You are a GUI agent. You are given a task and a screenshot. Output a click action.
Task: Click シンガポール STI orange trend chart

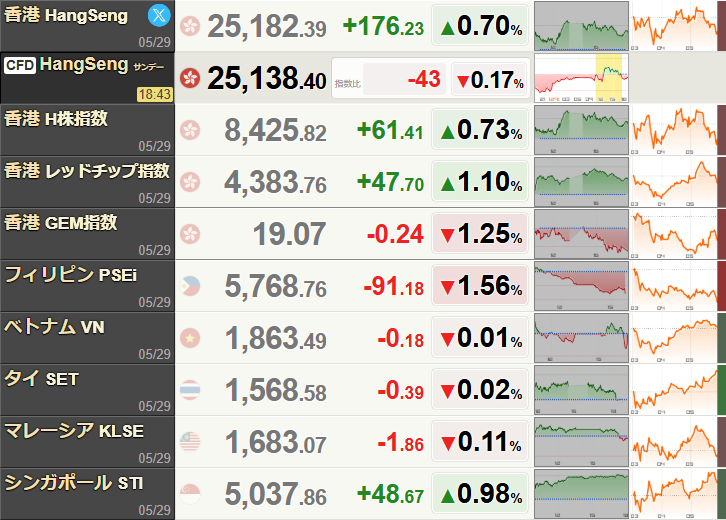(x=674, y=494)
